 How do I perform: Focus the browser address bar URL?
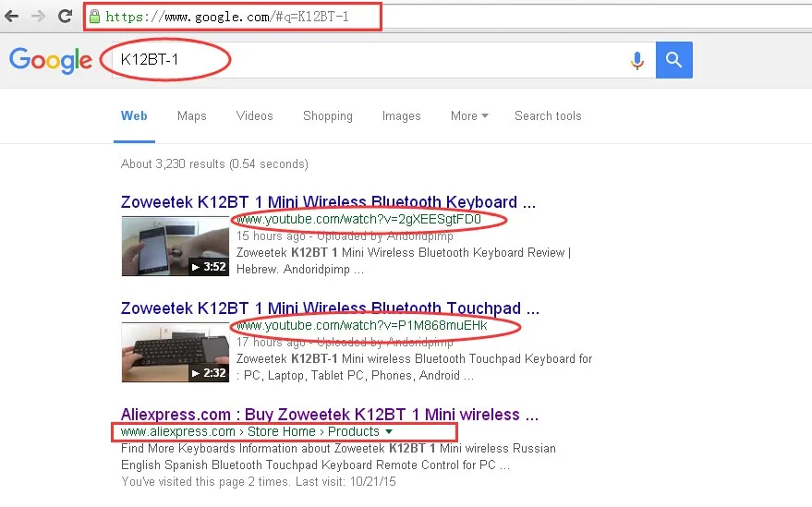(x=227, y=17)
